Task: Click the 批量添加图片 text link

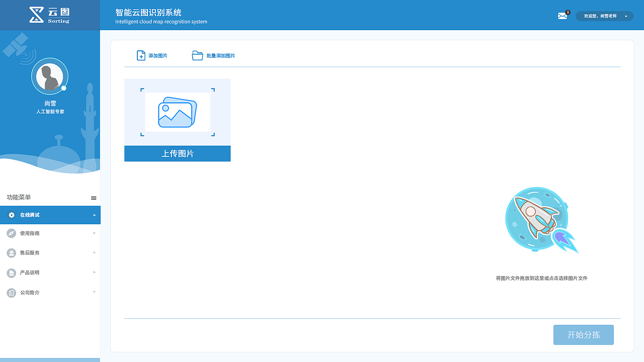Action: click(x=220, y=56)
